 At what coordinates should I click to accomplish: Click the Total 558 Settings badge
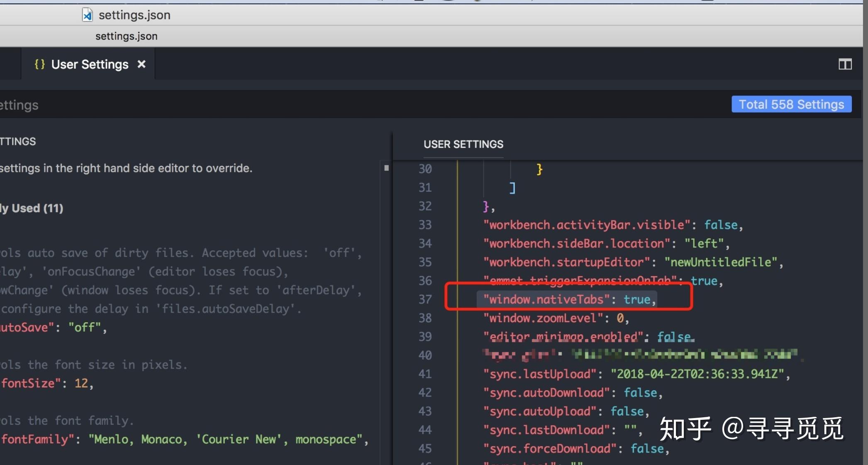pyautogui.click(x=791, y=104)
